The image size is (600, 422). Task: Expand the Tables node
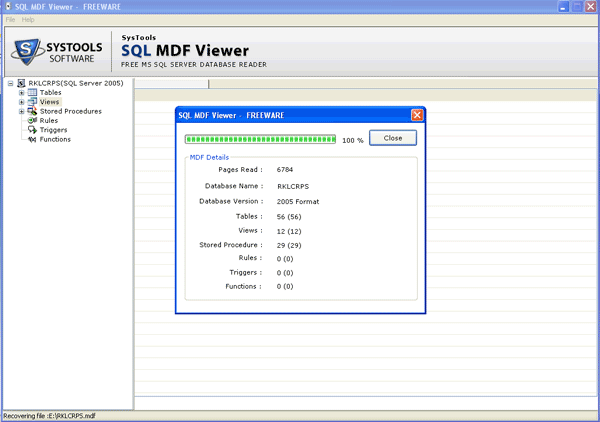pos(21,93)
